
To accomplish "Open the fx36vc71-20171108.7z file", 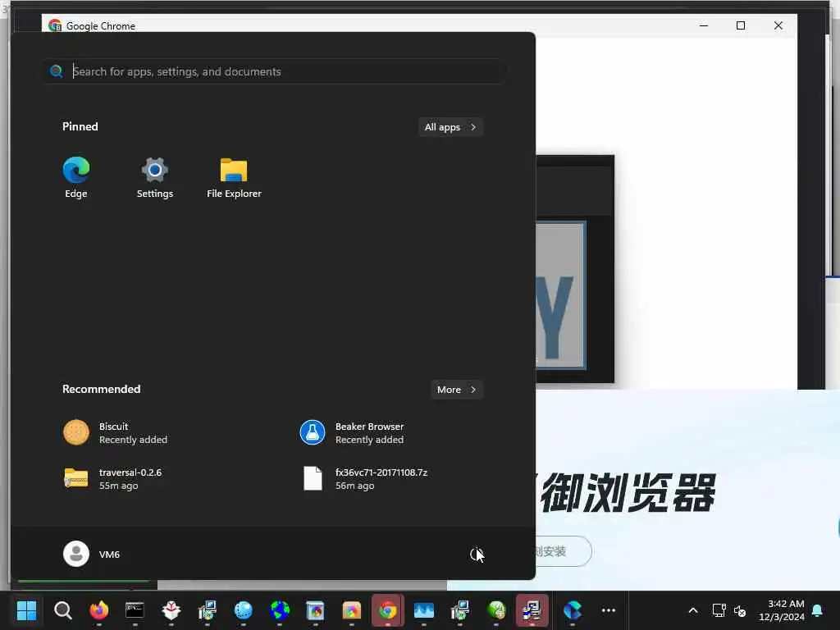I will click(365, 479).
